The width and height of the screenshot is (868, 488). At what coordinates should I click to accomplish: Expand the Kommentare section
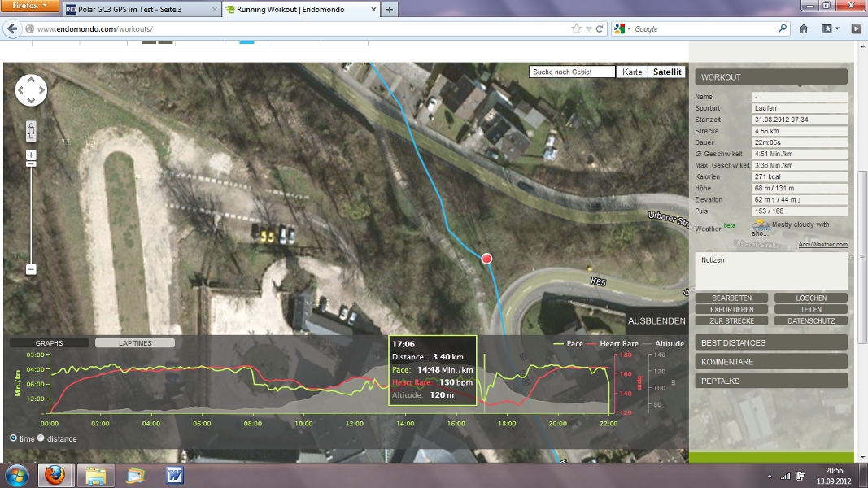coord(771,362)
